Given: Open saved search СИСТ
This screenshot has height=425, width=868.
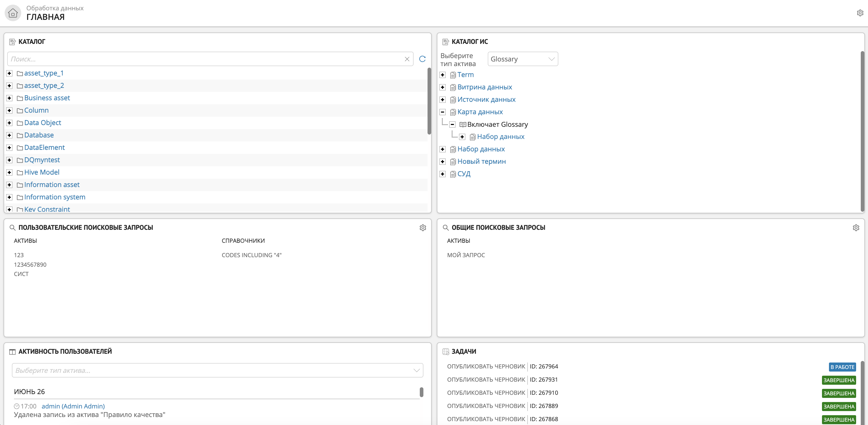Looking at the screenshot, I should click(21, 274).
